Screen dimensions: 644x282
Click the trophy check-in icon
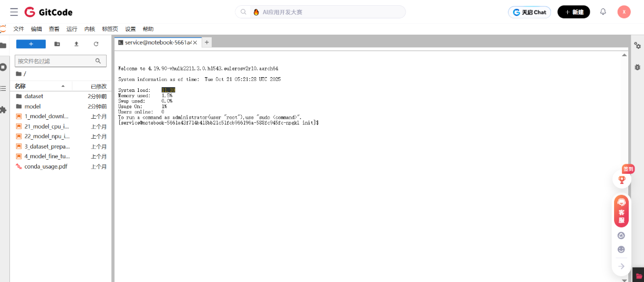tap(622, 179)
